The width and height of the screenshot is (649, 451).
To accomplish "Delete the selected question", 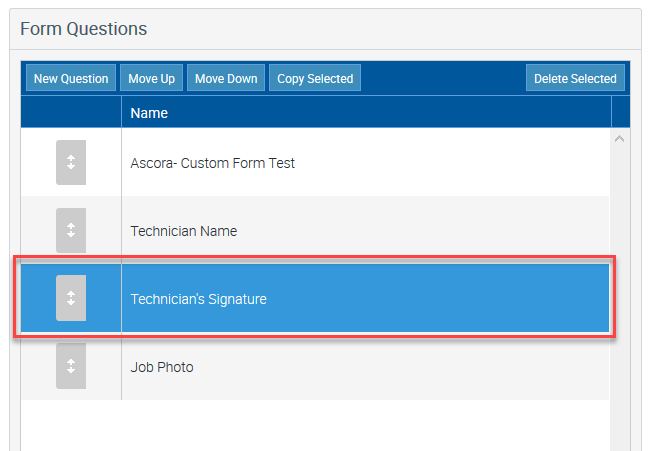I will [x=575, y=78].
